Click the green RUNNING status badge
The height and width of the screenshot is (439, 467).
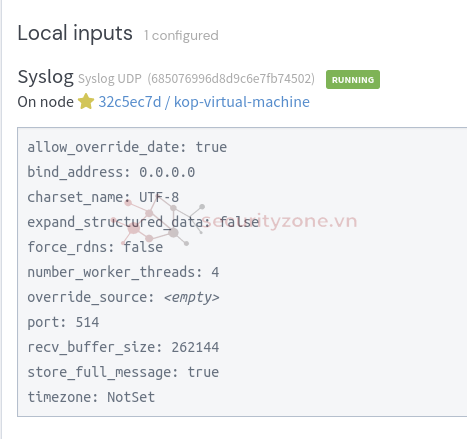(x=353, y=80)
